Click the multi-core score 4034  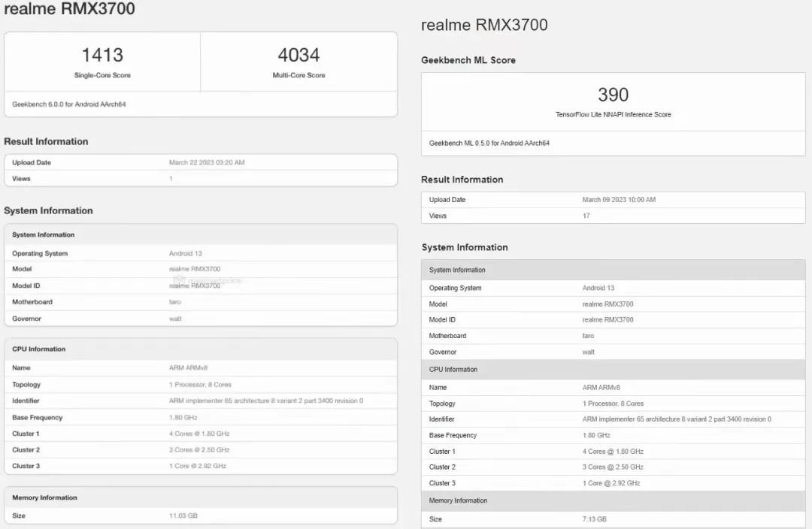(298, 55)
